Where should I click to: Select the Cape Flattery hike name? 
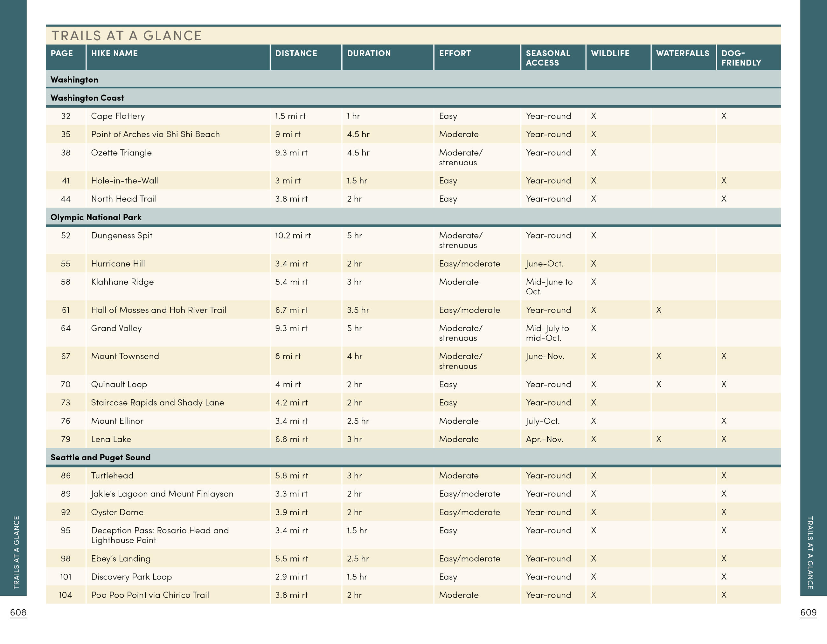[118, 116]
